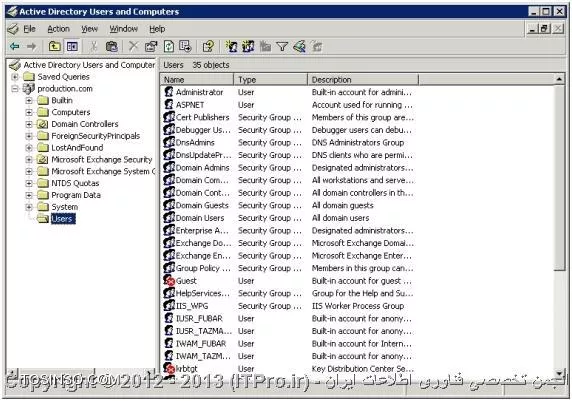Select the Domain Guests group row

pos(289,205)
